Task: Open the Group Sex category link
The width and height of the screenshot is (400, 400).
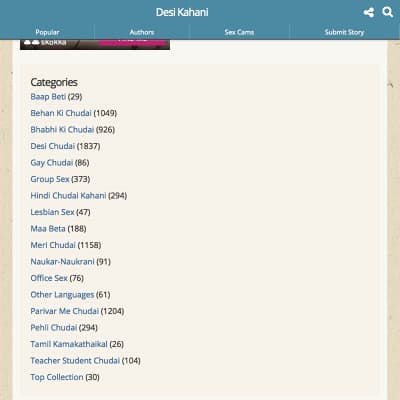Action: pos(50,179)
